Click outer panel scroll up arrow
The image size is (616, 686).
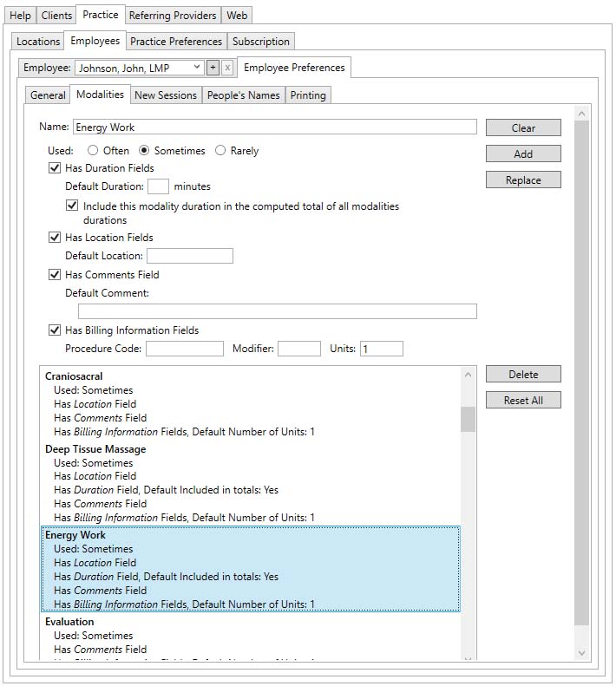pos(581,114)
